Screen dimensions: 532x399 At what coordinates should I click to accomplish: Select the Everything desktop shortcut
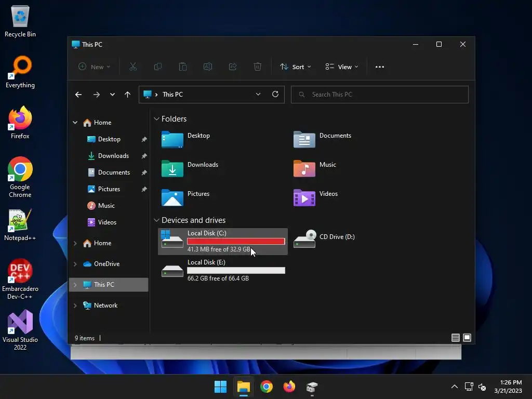click(x=20, y=72)
